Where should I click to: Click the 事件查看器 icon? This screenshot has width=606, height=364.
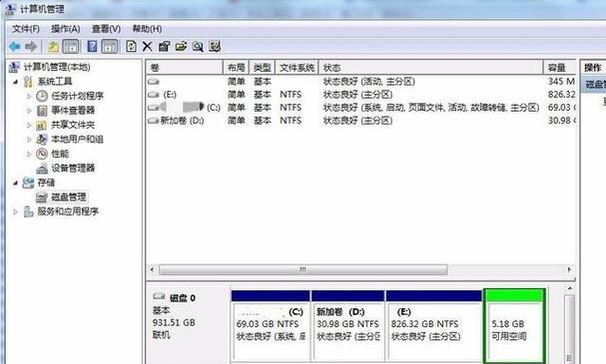tap(42, 111)
